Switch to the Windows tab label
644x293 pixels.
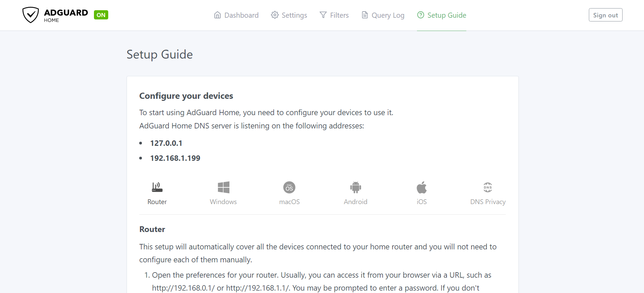point(223,202)
